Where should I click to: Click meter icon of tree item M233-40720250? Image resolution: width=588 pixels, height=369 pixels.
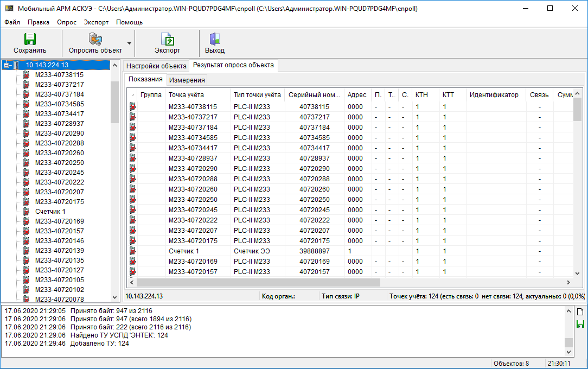pyautogui.click(x=26, y=163)
